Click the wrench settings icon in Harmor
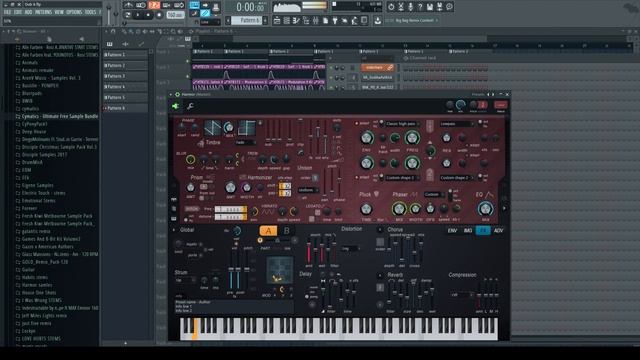 tap(191, 106)
